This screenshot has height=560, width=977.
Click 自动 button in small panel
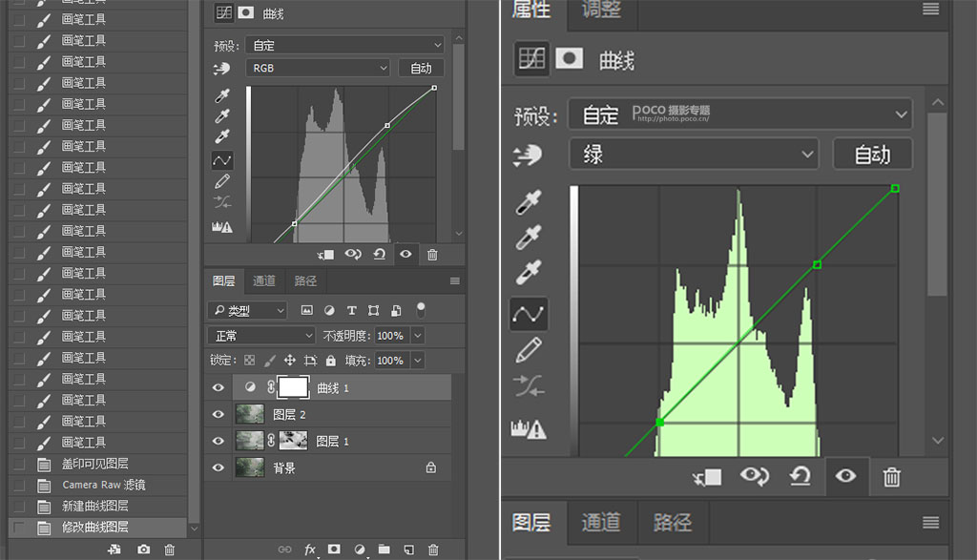point(421,68)
